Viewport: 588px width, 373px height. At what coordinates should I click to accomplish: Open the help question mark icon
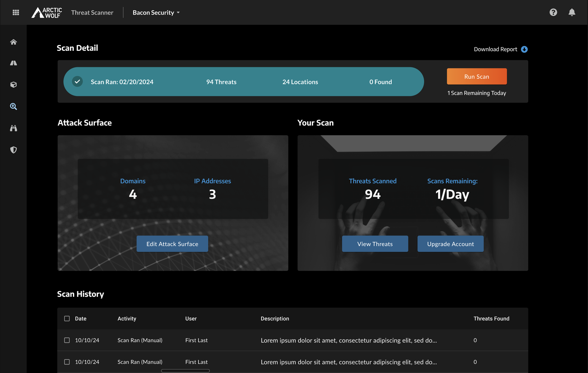tap(553, 12)
